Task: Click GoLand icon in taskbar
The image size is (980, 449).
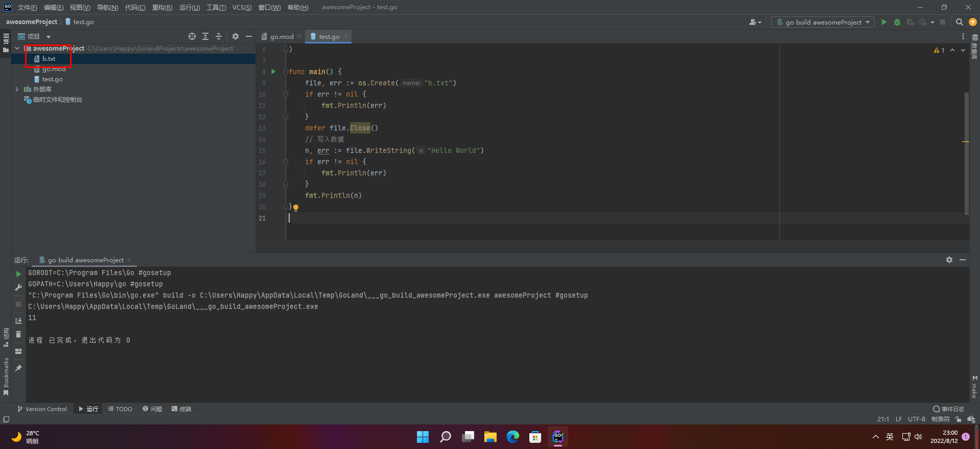Action: pos(558,437)
